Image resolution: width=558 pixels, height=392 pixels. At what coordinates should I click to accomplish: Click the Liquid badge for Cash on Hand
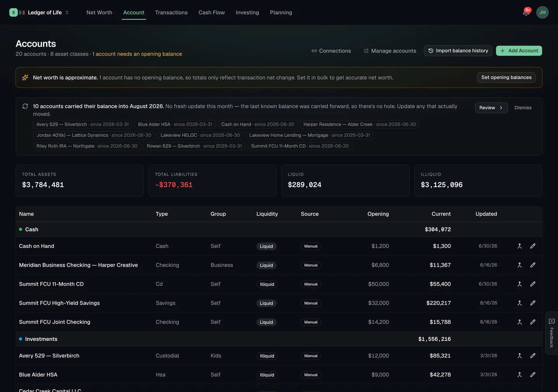266,246
